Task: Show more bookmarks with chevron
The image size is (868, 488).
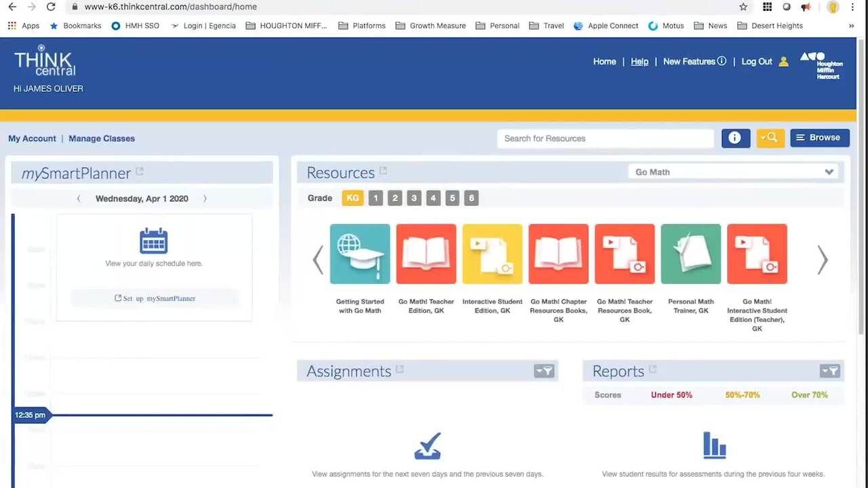Action: coord(852,26)
